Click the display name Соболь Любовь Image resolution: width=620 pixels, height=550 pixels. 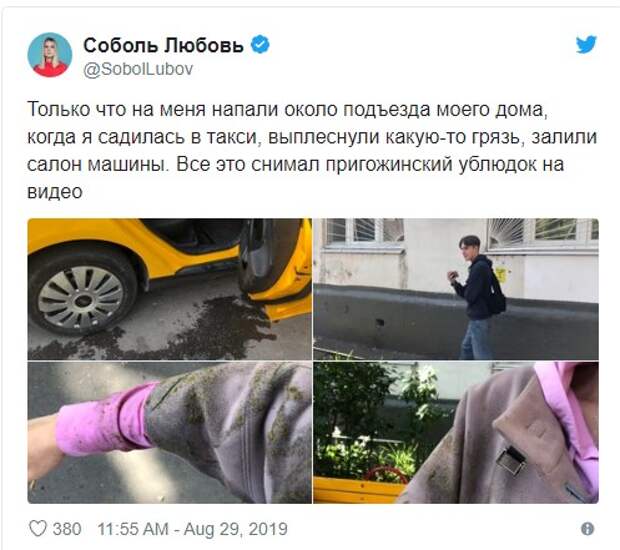pos(163,45)
